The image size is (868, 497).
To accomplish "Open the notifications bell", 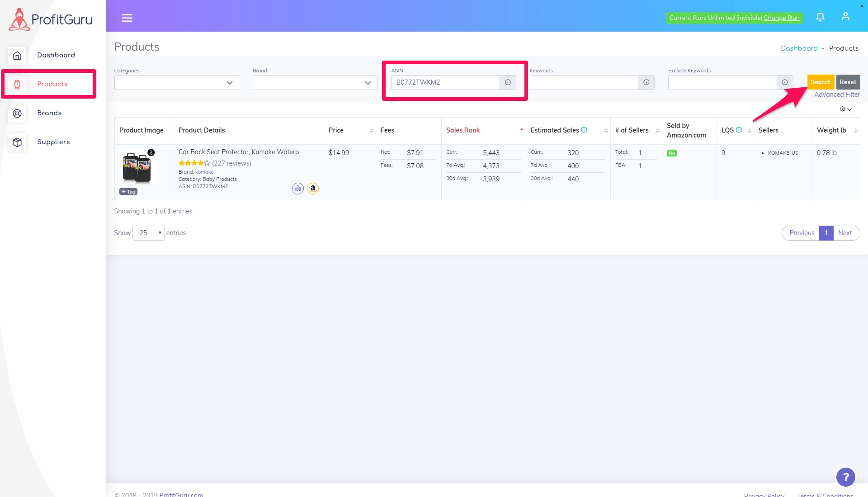I will 820,17.
